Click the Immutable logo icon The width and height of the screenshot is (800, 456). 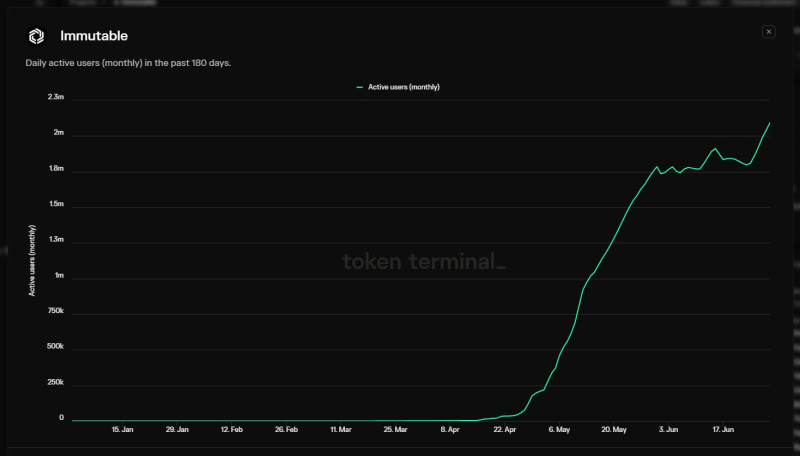(36, 36)
